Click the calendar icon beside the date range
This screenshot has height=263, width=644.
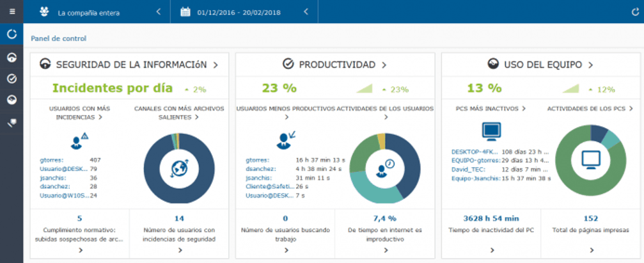point(187,12)
